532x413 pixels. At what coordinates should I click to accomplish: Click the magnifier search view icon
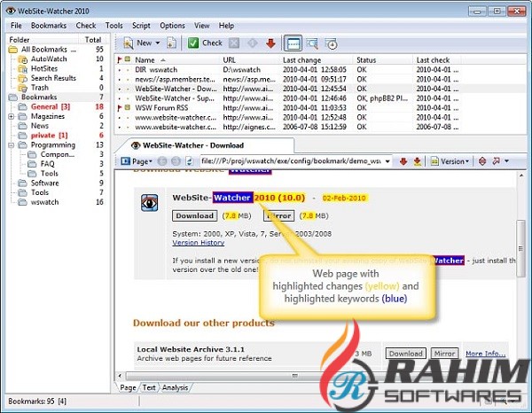[x=312, y=43]
